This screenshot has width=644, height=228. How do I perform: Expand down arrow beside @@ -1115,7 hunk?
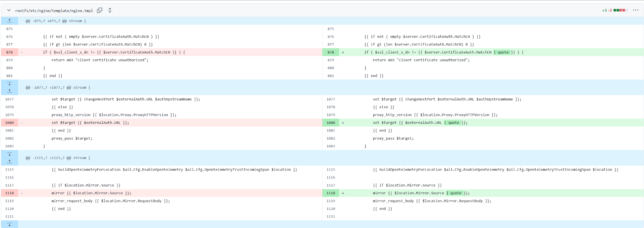pyautogui.click(x=9, y=154)
